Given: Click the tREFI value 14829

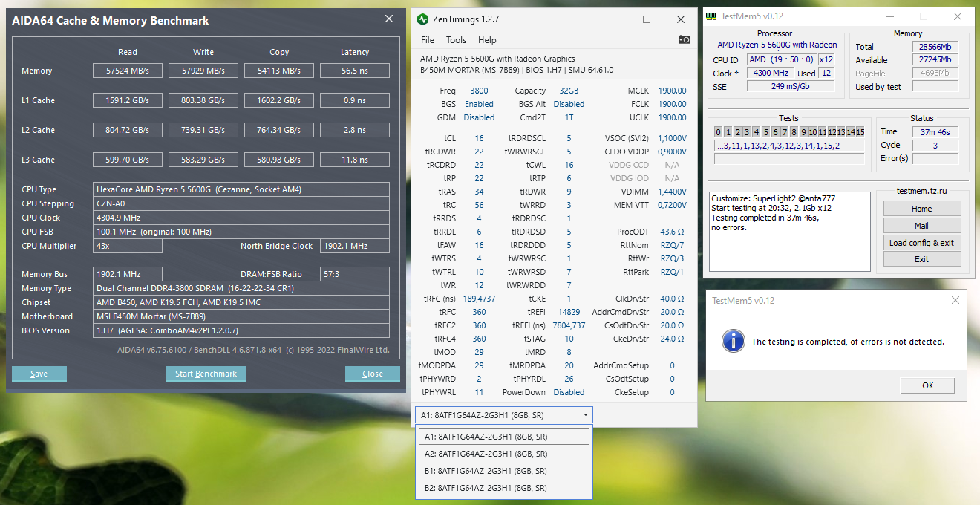Looking at the screenshot, I should (569, 312).
